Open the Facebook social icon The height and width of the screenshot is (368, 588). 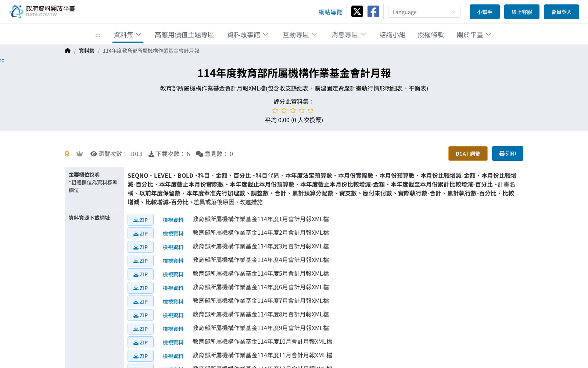point(373,12)
